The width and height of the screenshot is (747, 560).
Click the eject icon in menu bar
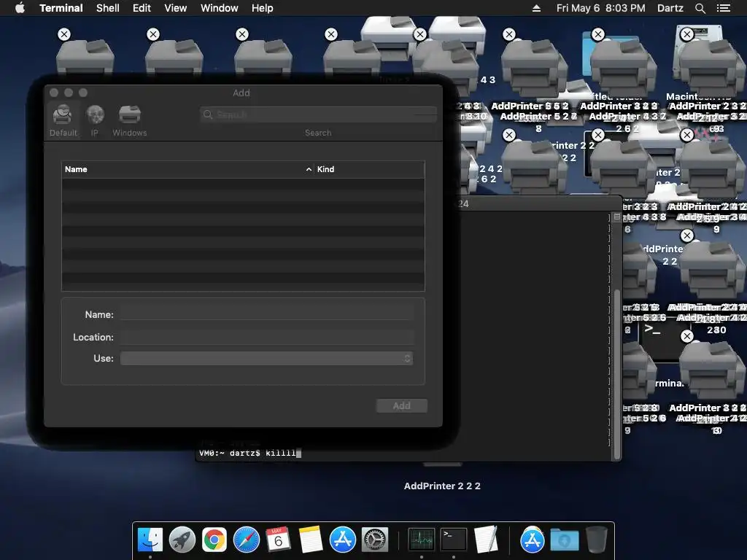click(x=536, y=8)
